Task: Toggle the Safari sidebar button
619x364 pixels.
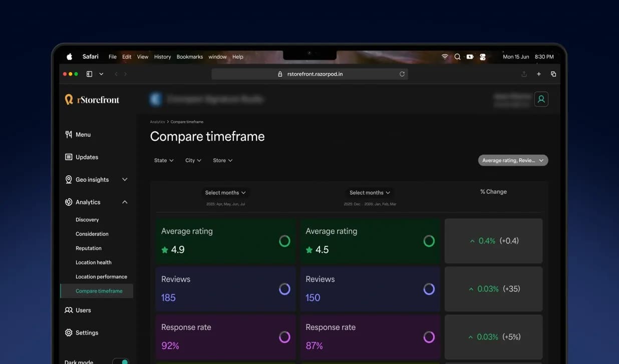Action: 89,74
